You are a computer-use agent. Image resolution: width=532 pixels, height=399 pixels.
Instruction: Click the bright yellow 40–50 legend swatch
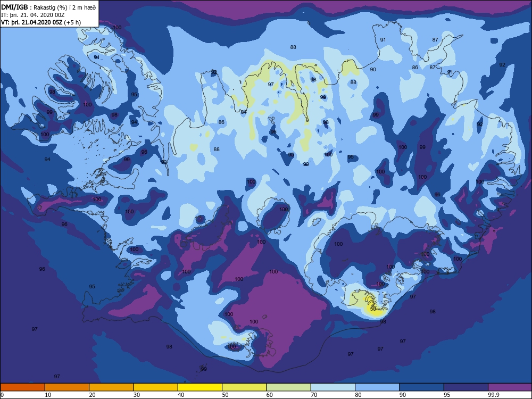(200, 387)
